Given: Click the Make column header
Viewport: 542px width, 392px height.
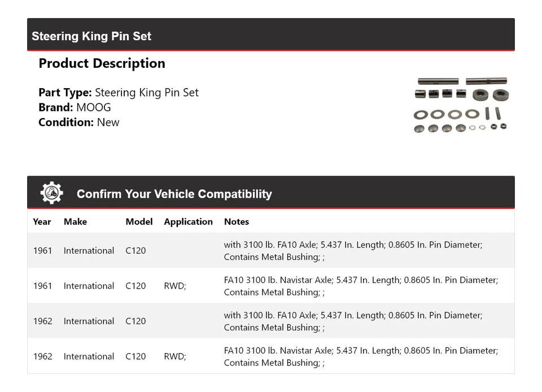Looking at the screenshot, I should [75, 221].
